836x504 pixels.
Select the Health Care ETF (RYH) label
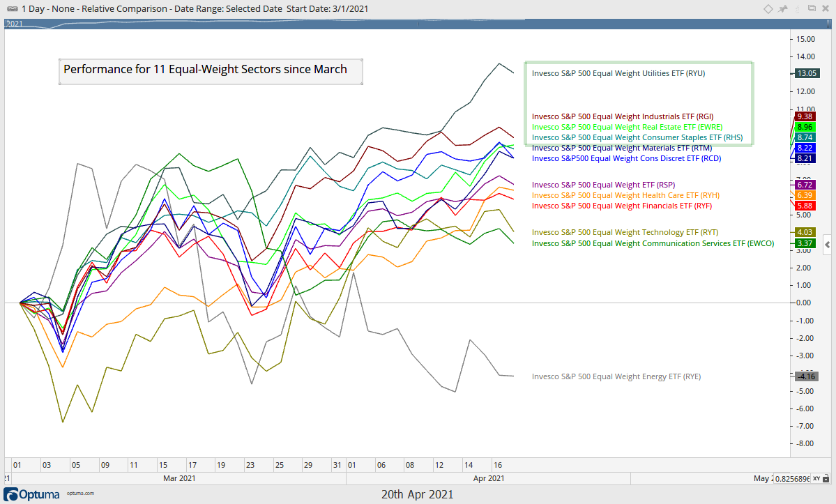(x=625, y=195)
